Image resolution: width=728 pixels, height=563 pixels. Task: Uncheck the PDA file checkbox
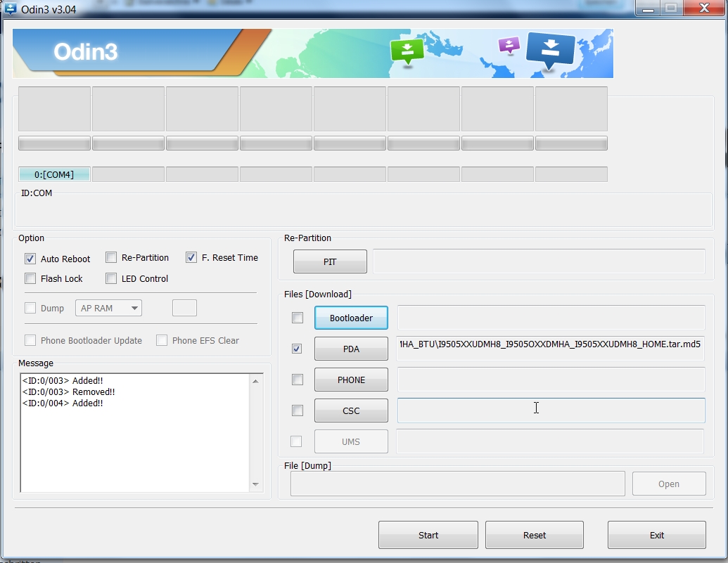pyautogui.click(x=297, y=349)
